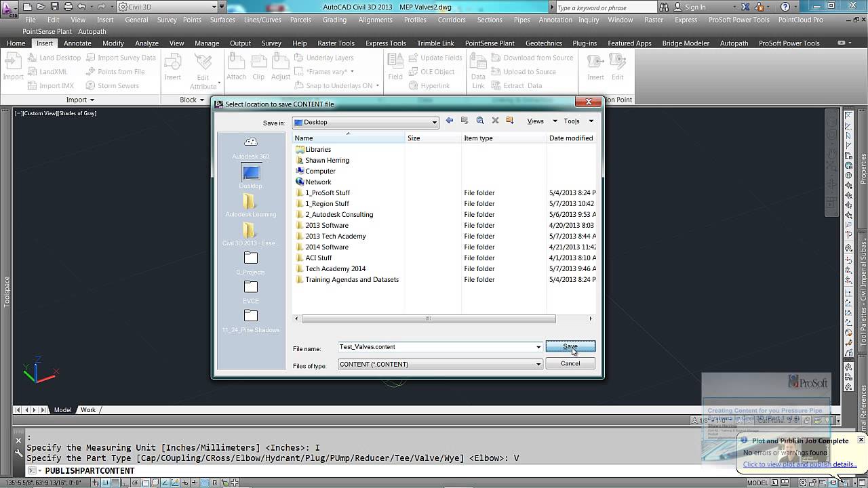Sort by the Name column header
This screenshot has height=488, width=868.
[x=349, y=138]
